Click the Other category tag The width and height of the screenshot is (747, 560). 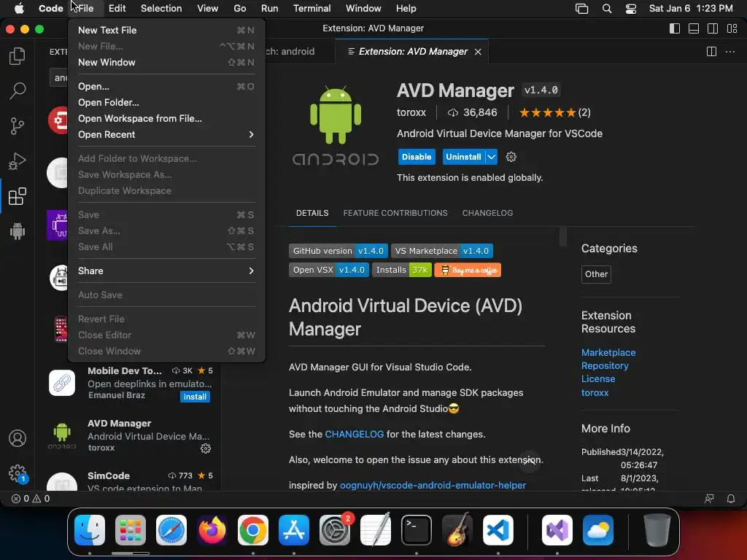point(596,274)
